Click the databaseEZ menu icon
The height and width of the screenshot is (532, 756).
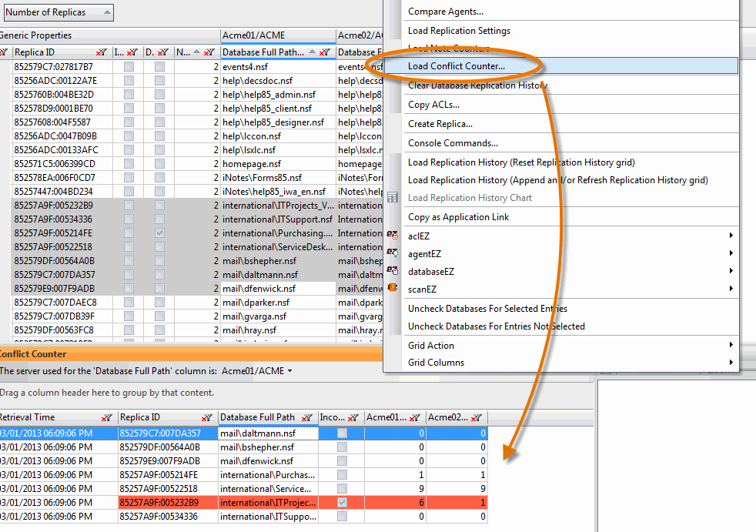point(393,271)
